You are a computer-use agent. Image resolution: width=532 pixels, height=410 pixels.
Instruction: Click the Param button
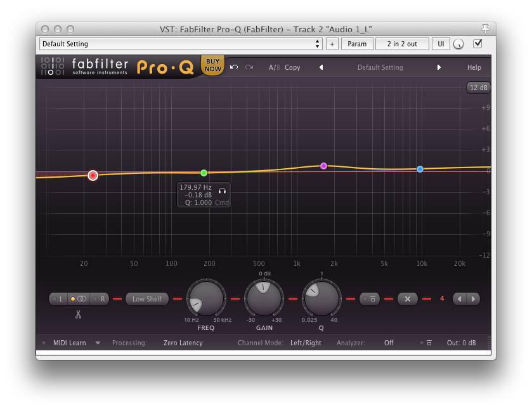coord(357,44)
